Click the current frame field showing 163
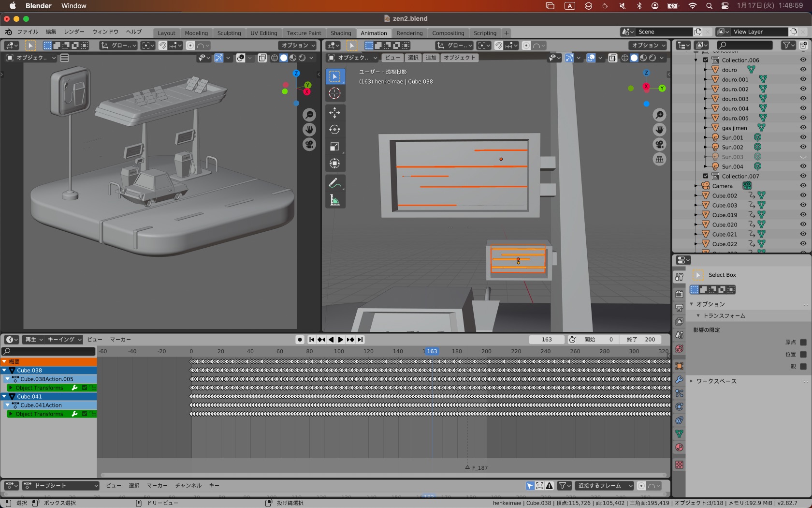Viewport: 812px width, 508px height. [x=547, y=340]
